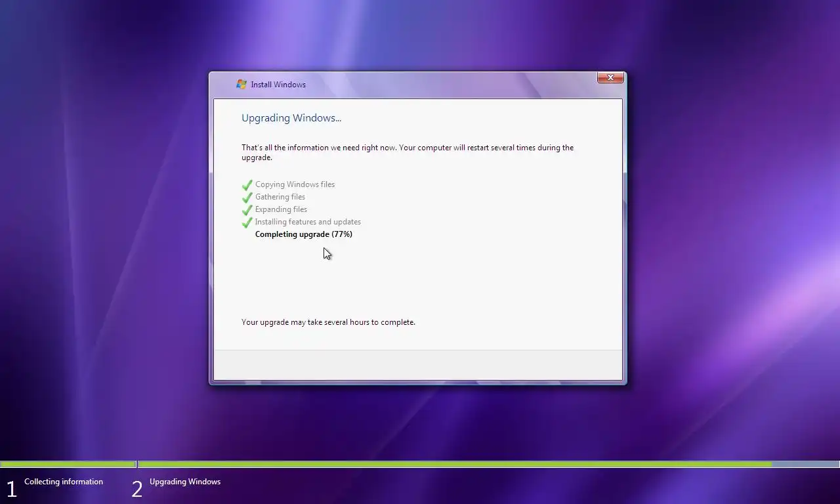This screenshot has height=504, width=840.
Task: Click the checkmark beside Installing features and updates
Action: (247, 222)
